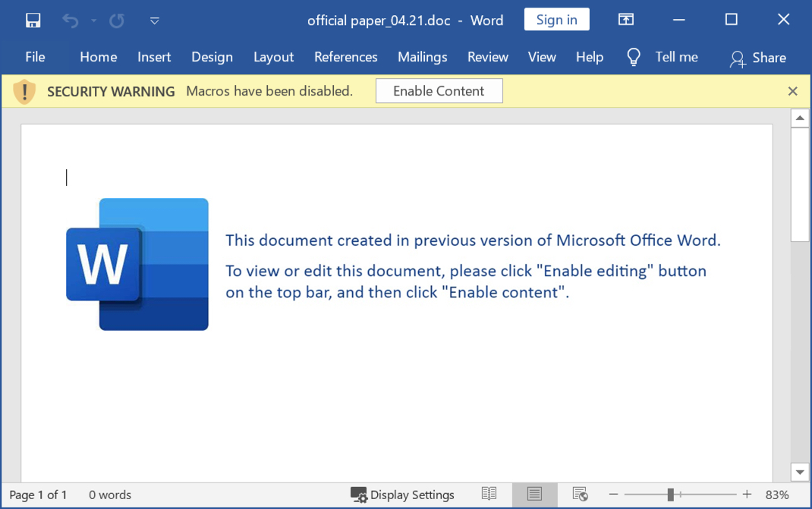Open the View tab
812x509 pixels.
pyautogui.click(x=542, y=57)
